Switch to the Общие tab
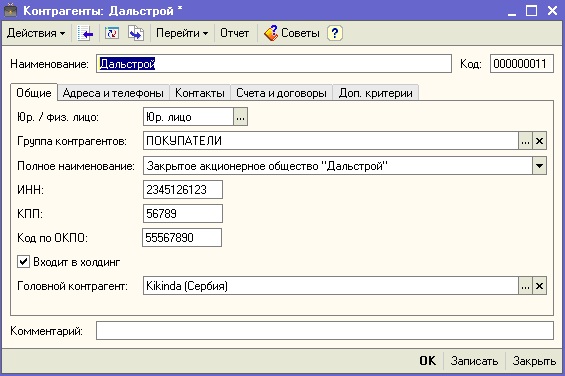Image resolution: width=565 pixels, height=376 pixels. [x=34, y=93]
